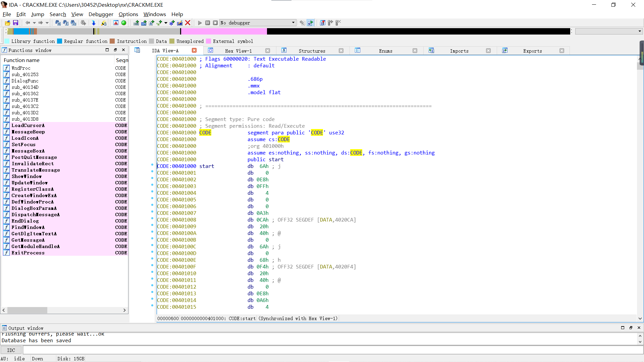Image resolution: width=644 pixels, height=362 pixels.
Task: Maximize the Functions window panel
Action: pyautogui.click(x=107, y=50)
